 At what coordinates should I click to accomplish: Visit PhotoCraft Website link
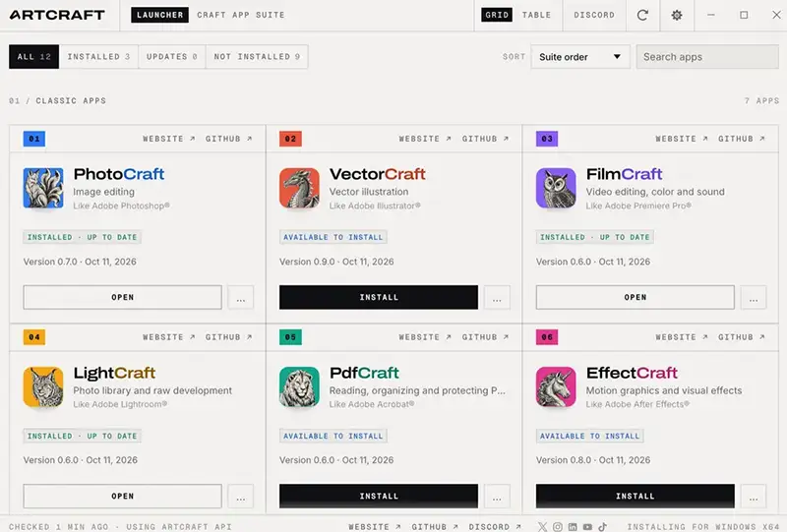tap(168, 139)
